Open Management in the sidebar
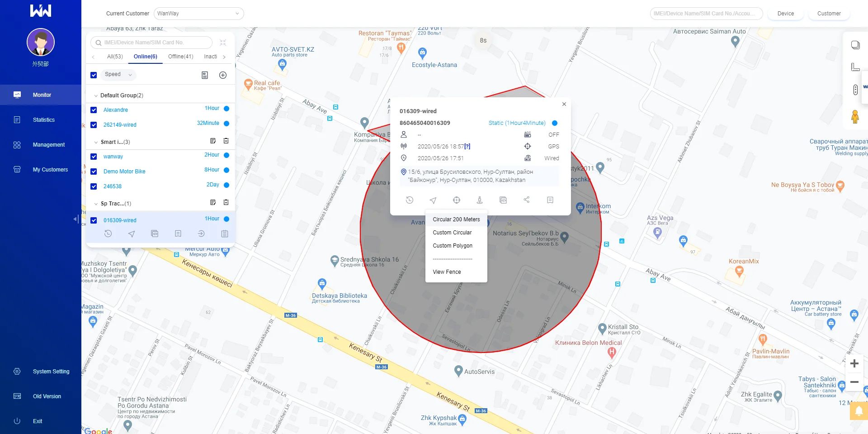The width and height of the screenshot is (868, 434). pyautogui.click(x=41, y=145)
